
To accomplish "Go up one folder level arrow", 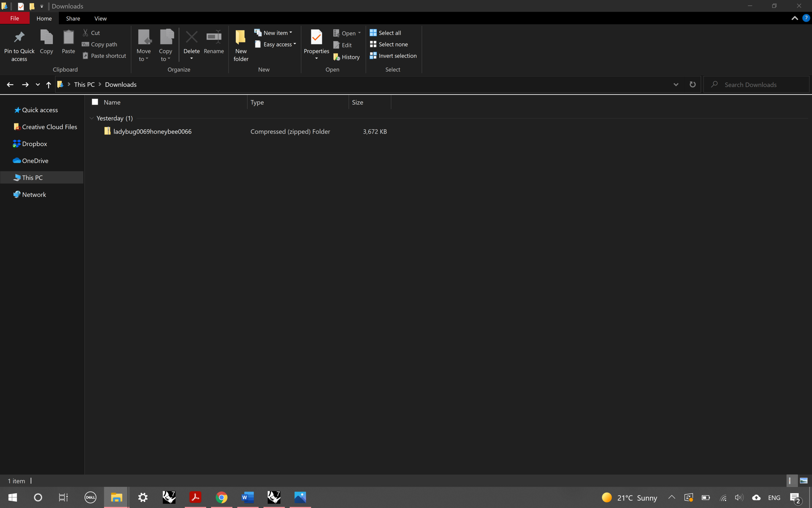I will 48,85.
